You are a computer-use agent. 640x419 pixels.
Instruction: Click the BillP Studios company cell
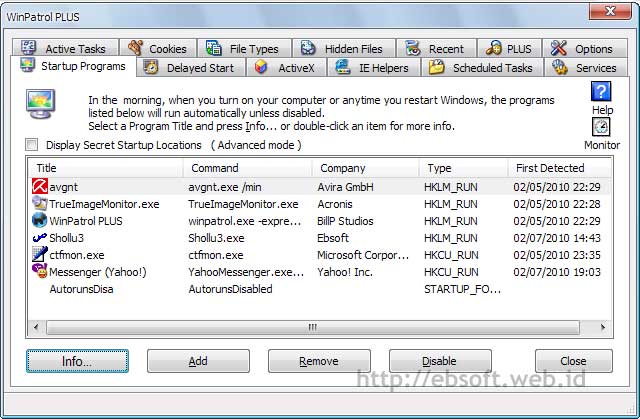[x=345, y=221]
